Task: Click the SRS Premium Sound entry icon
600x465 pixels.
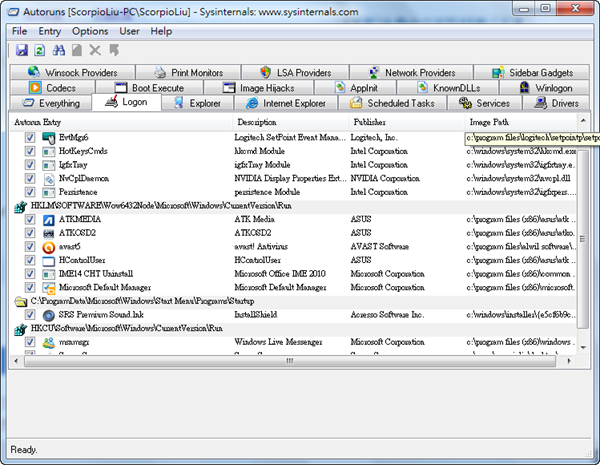Action: click(x=48, y=314)
